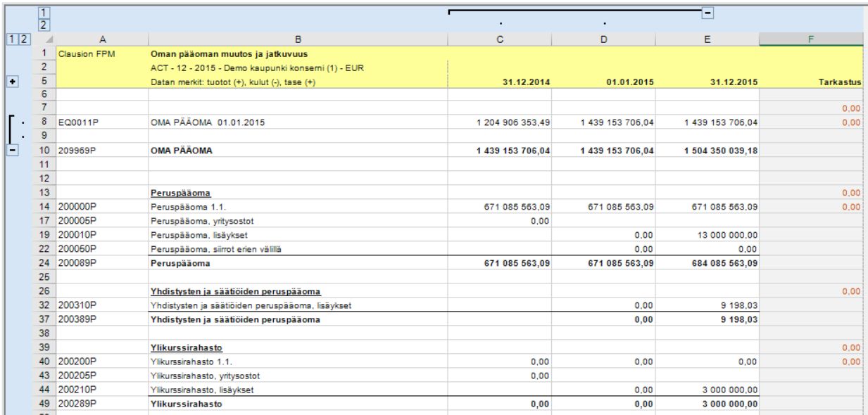Select the value '1 504 350 039,18'

[707, 150]
